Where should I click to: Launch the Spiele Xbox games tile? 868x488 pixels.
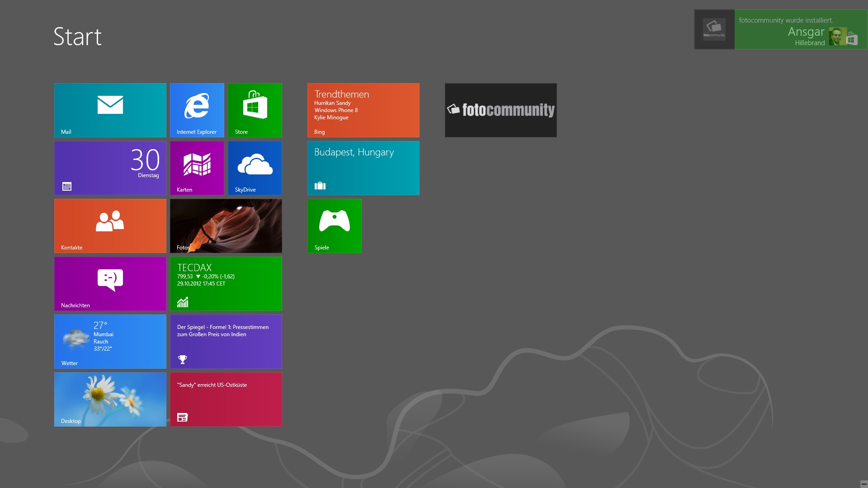(x=334, y=225)
